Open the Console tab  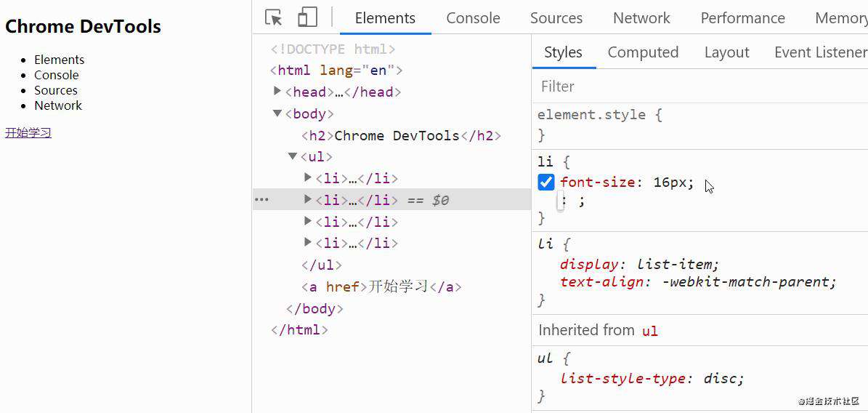point(474,17)
